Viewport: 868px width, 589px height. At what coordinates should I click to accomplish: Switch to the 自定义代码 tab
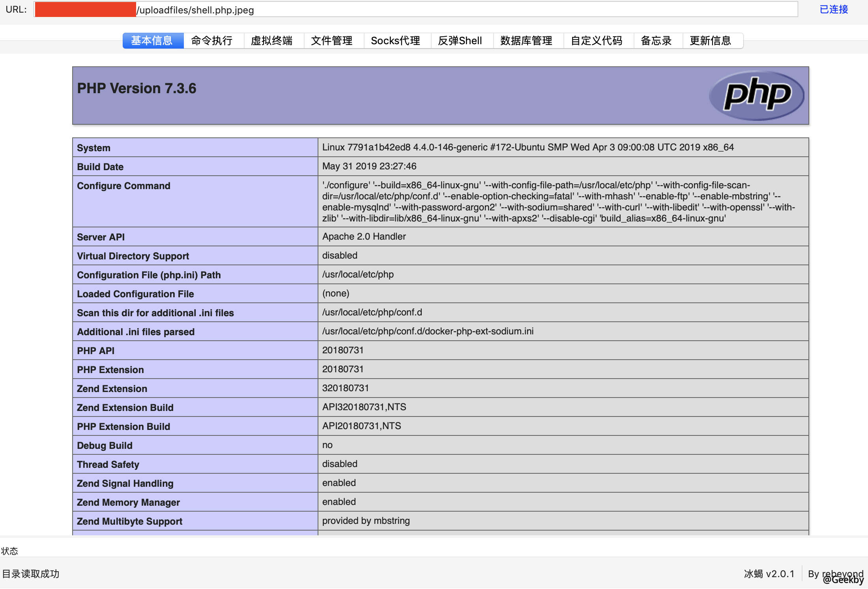(597, 41)
